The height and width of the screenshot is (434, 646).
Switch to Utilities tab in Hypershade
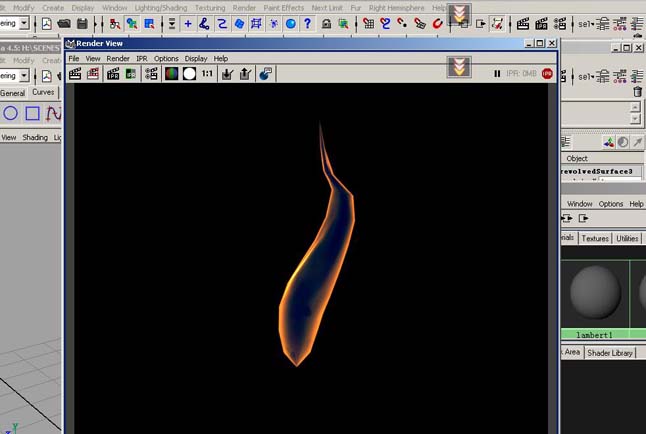[x=627, y=238]
